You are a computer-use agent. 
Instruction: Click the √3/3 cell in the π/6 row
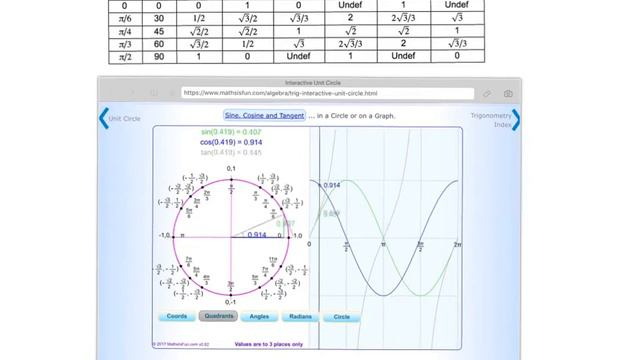(298, 18)
